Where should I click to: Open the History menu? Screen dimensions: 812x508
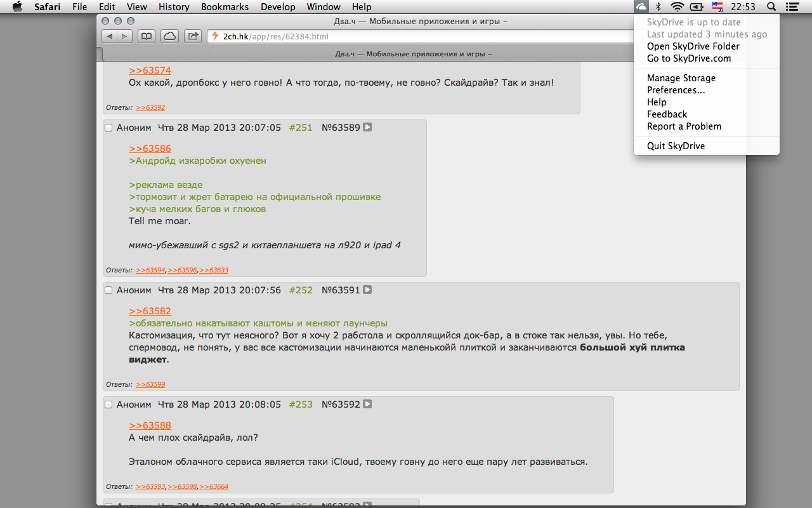click(x=174, y=7)
